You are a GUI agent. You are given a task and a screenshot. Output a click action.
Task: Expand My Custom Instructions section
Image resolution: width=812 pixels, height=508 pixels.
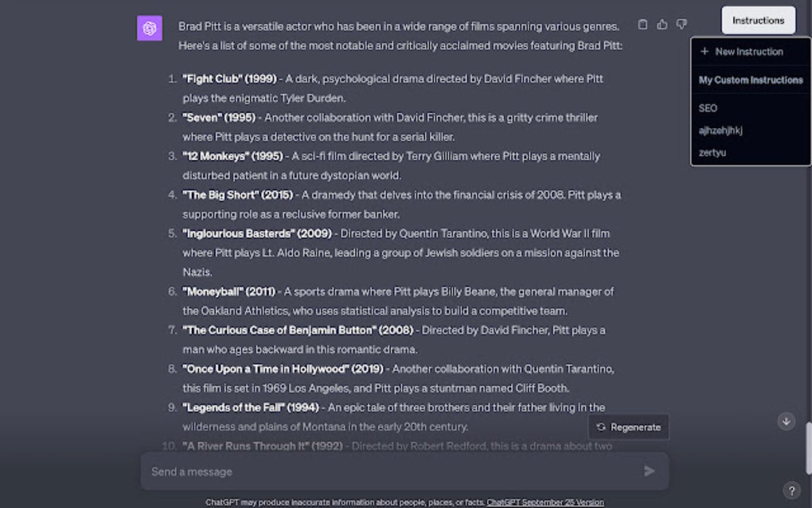751,80
